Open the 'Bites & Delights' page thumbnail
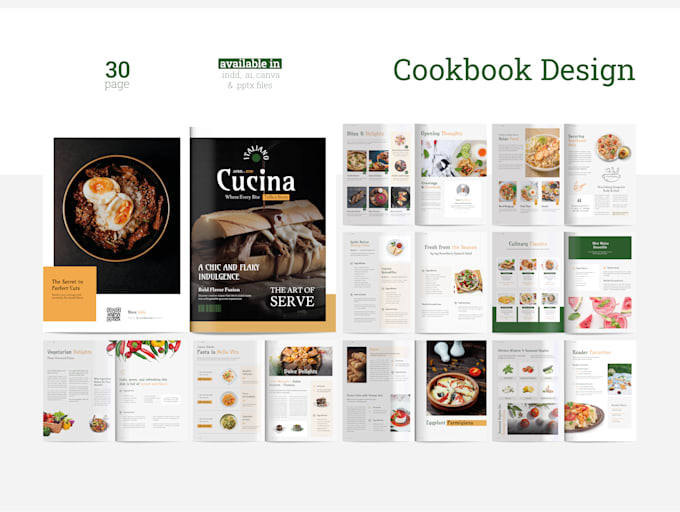The width and height of the screenshot is (680, 512). [378, 174]
